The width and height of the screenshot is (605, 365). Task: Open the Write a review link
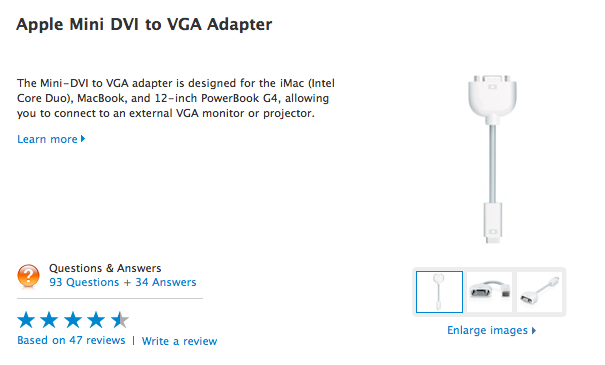pos(179,341)
